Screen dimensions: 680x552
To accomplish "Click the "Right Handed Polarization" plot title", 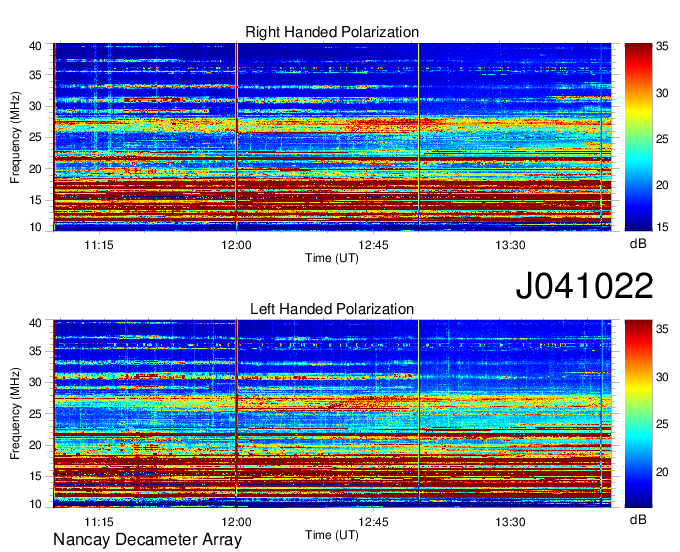I will pyautogui.click(x=332, y=32).
